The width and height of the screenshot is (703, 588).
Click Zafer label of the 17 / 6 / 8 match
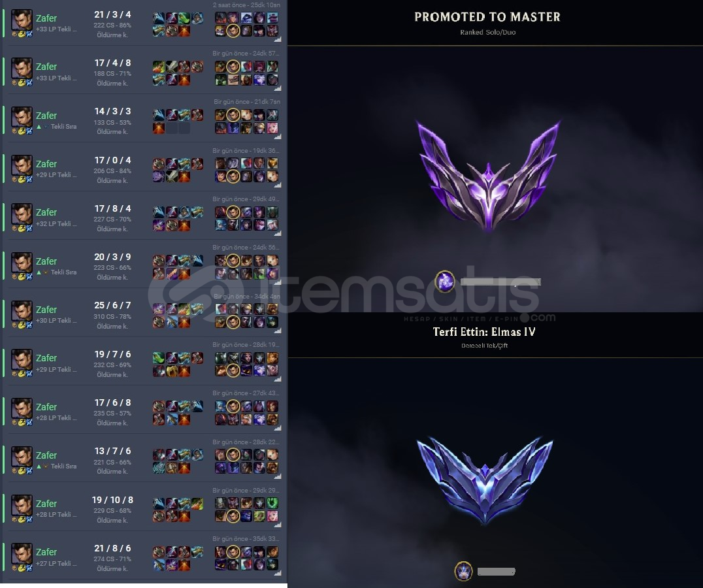[46, 407]
